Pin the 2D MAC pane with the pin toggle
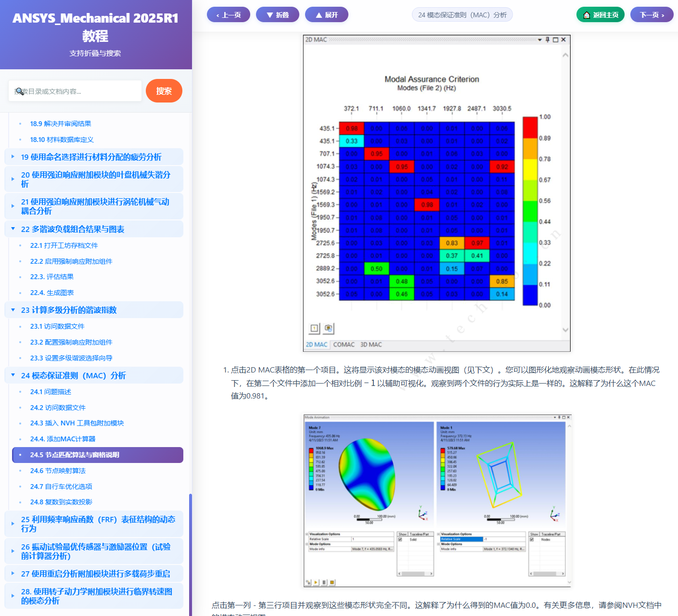Image resolution: width=678 pixels, height=616 pixels. tap(548, 39)
